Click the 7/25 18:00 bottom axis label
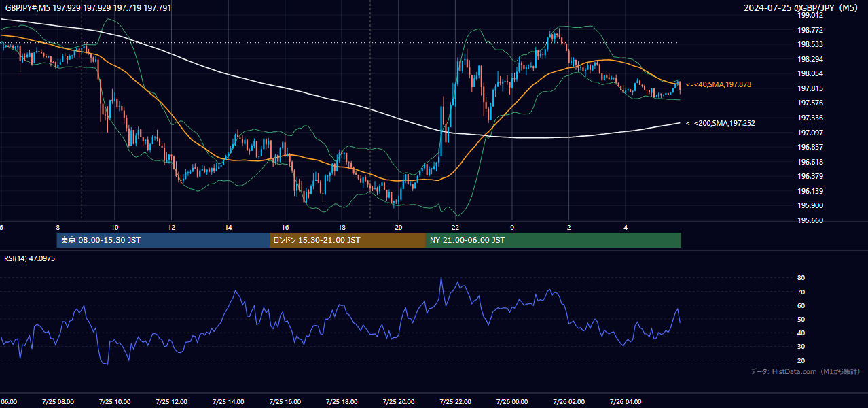The width and height of the screenshot is (868, 408). coord(342,402)
